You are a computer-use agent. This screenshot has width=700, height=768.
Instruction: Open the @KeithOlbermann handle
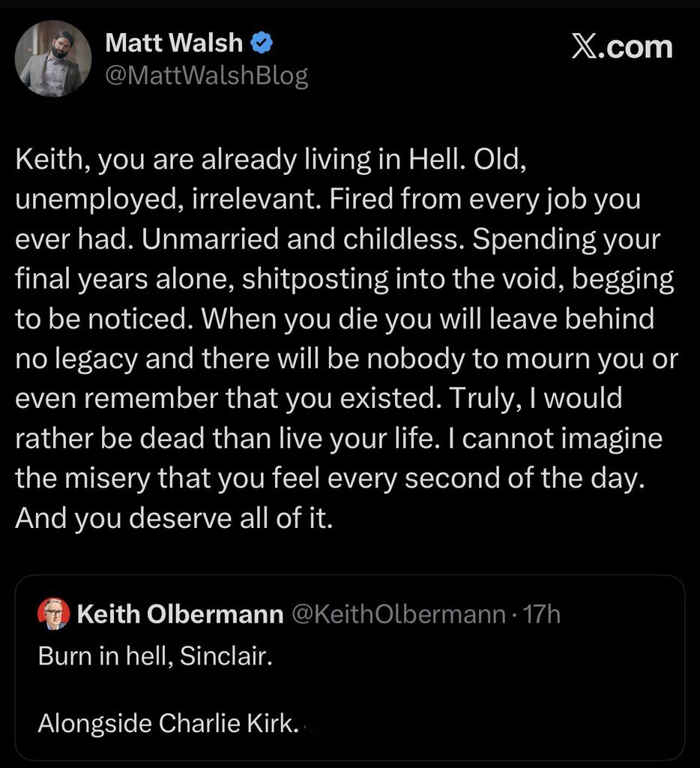396,616
